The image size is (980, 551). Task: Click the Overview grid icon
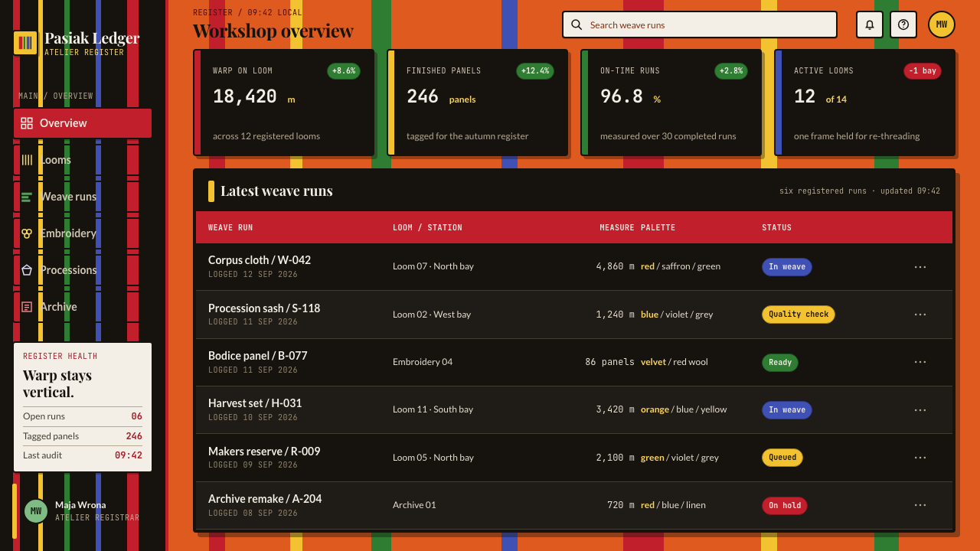click(27, 123)
